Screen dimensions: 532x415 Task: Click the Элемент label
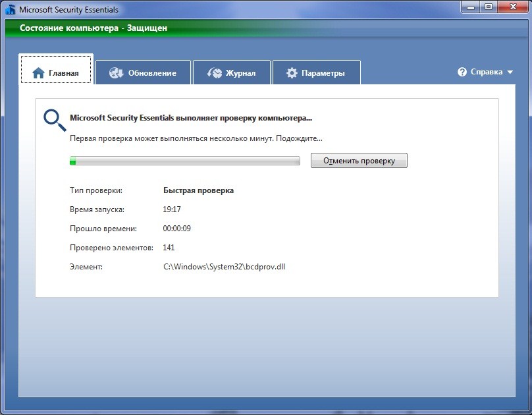click(x=86, y=267)
